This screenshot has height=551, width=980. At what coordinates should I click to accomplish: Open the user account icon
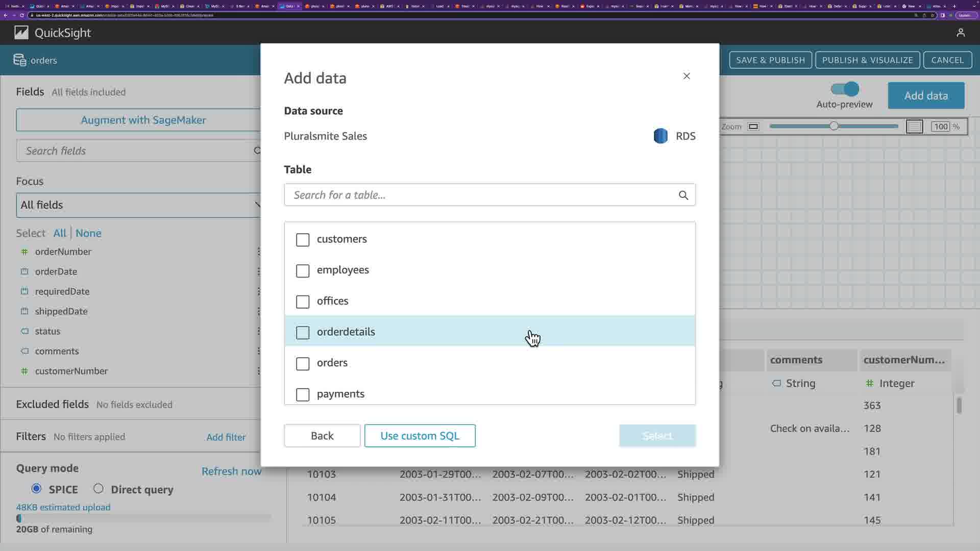point(961,33)
